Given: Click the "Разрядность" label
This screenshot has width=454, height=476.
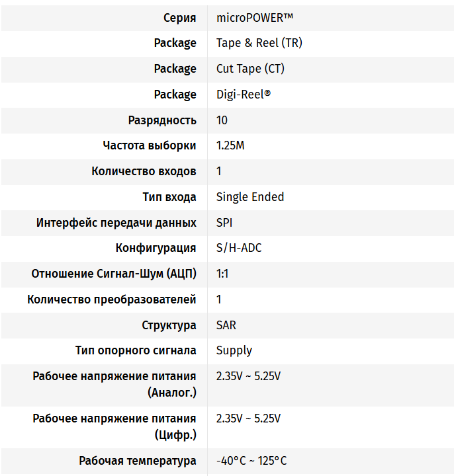Looking at the screenshot, I should click(x=162, y=120).
